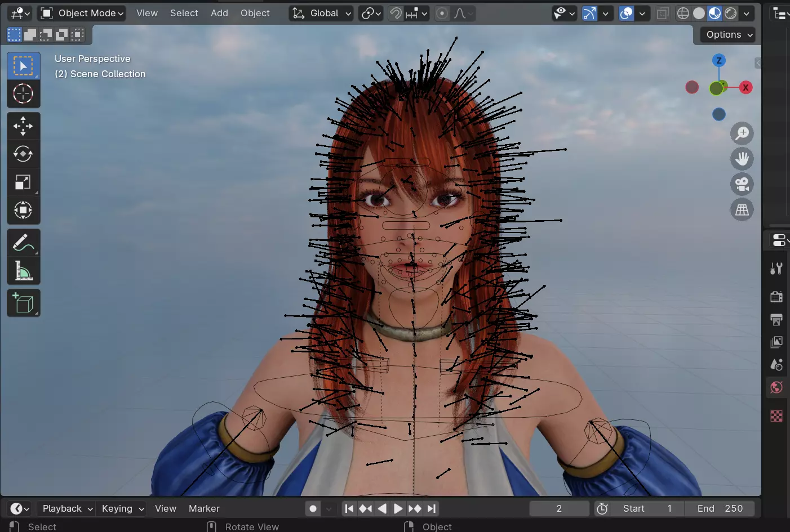
Task: Switch to wireframe viewport shading
Action: click(x=683, y=13)
